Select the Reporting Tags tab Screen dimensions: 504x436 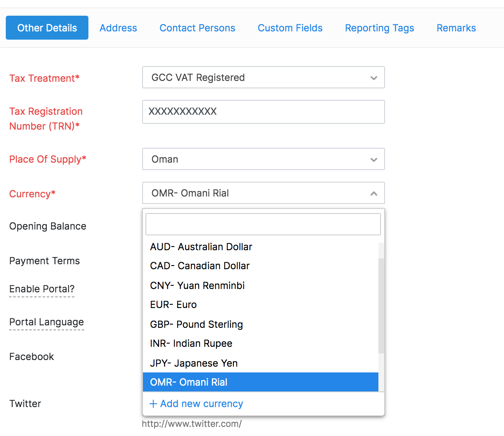[379, 28]
